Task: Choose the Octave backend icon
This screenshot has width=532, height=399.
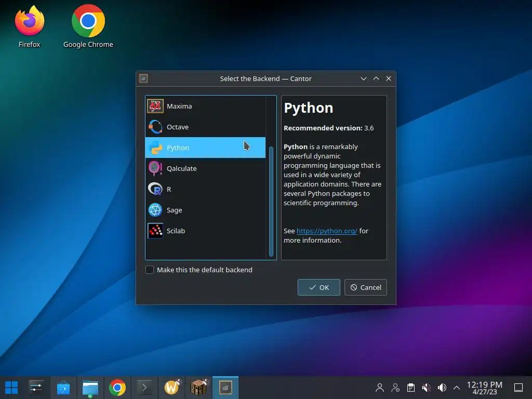Action: click(x=155, y=127)
